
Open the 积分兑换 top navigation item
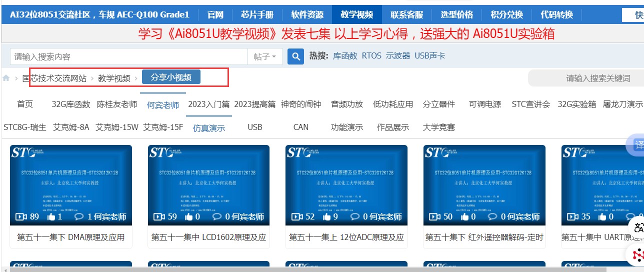coord(507,14)
